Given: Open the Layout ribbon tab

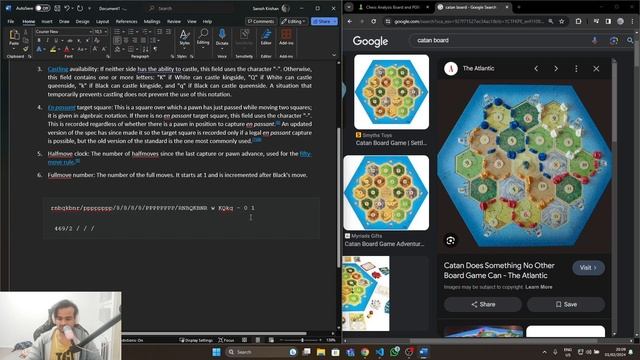Looking at the screenshot, I should coord(102,21).
